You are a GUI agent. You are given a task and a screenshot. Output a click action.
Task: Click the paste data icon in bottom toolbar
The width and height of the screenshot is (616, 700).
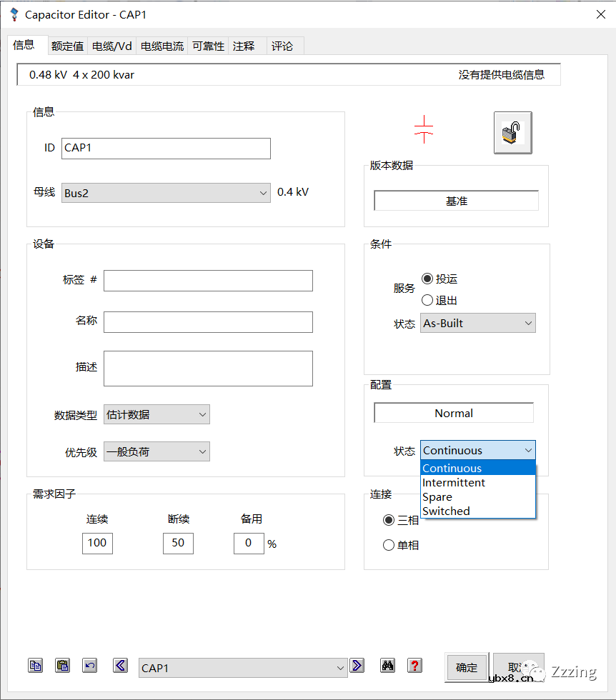(x=62, y=665)
